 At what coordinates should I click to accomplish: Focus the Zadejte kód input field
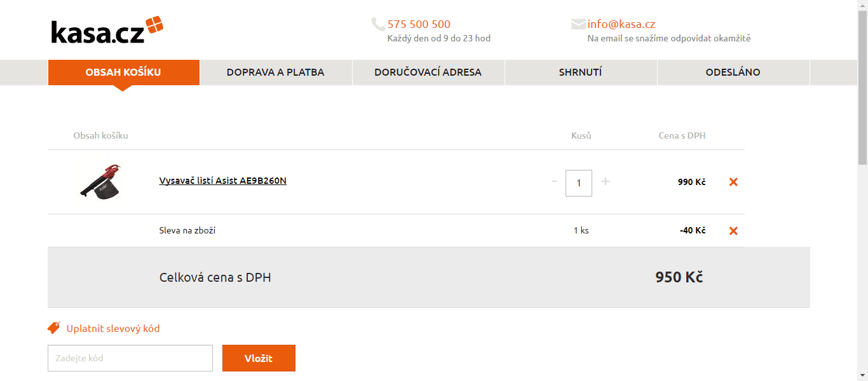pyautogui.click(x=130, y=358)
